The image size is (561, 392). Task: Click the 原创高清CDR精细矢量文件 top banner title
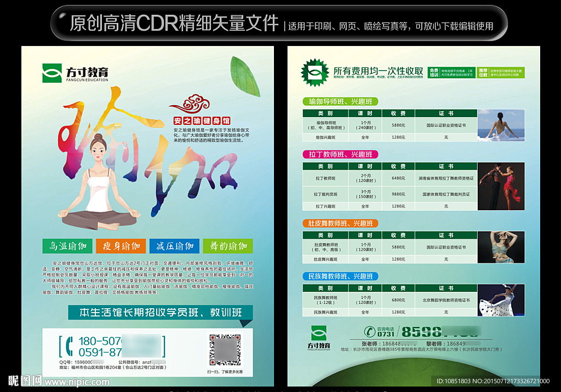(x=174, y=23)
